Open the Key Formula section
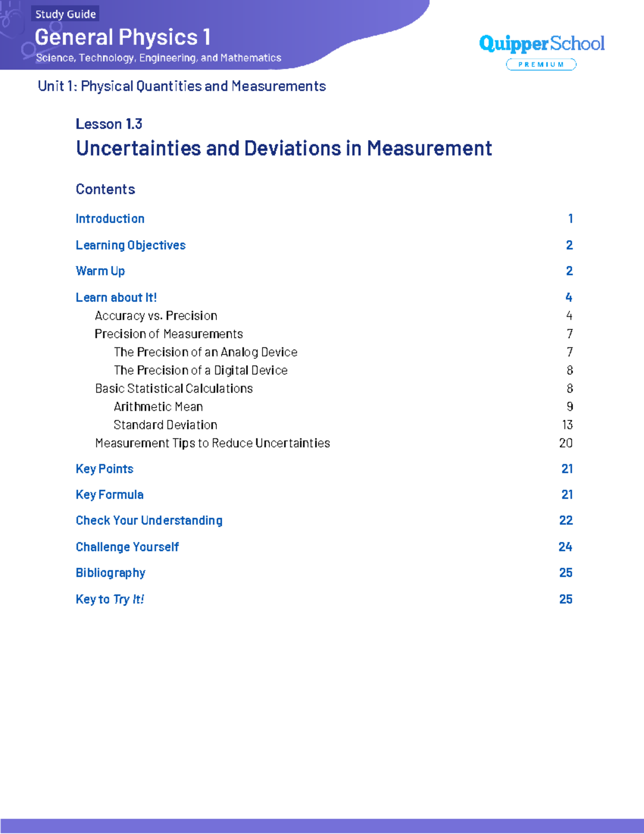 tap(109, 495)
